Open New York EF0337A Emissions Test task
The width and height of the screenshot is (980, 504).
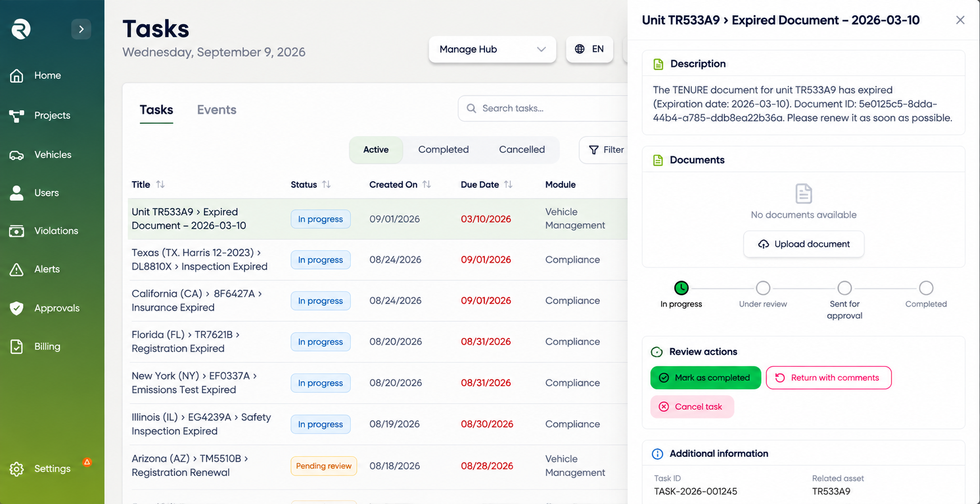tap(377, 383)
